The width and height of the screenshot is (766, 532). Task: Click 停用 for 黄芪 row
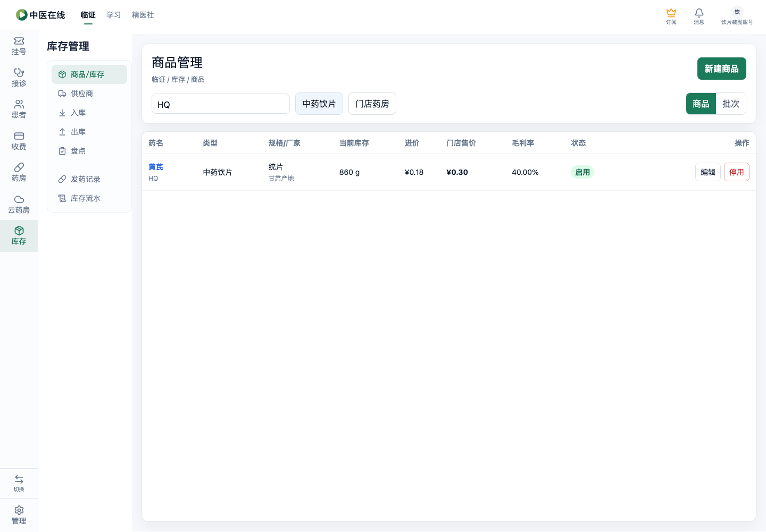point(737,172)
